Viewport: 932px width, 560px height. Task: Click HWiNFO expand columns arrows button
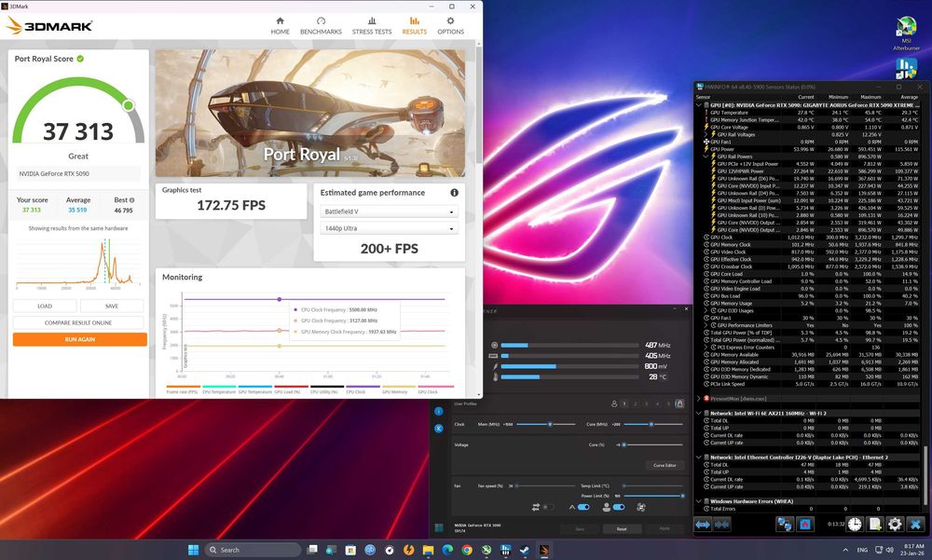(703, 525)
